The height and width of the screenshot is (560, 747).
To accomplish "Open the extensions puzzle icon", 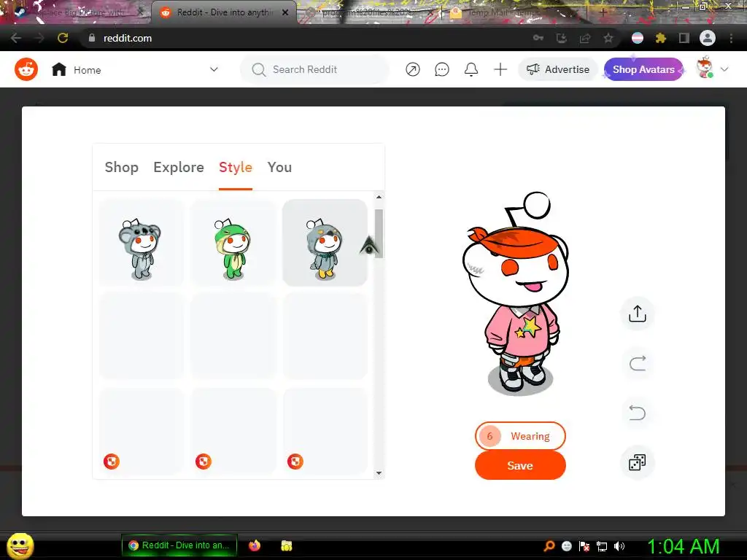I will [661, 38].
